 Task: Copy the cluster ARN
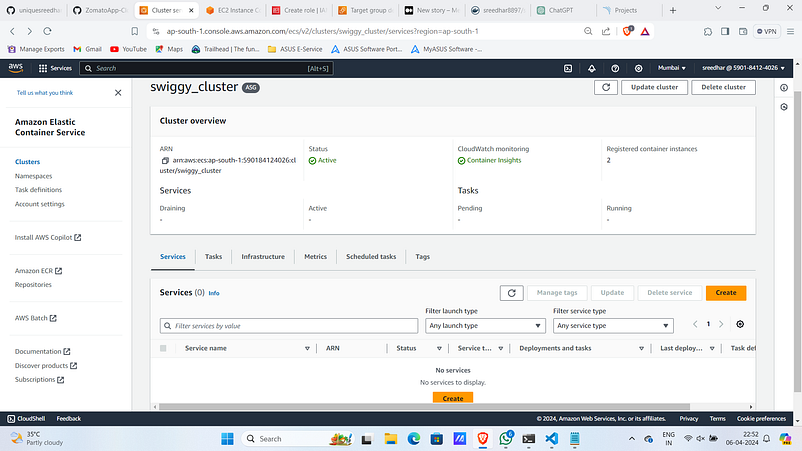[165, 161]
